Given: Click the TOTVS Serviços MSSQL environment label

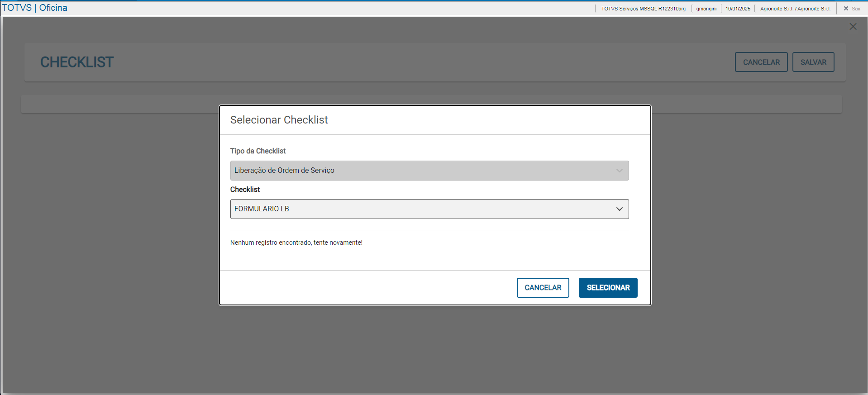Looking at the screenshot, I should click(643, 9).
